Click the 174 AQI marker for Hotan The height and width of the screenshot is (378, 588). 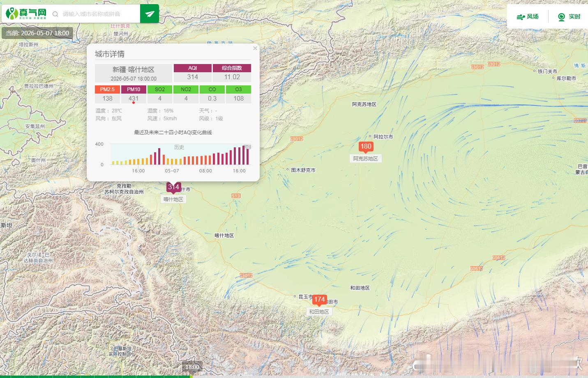click(319, 300)
